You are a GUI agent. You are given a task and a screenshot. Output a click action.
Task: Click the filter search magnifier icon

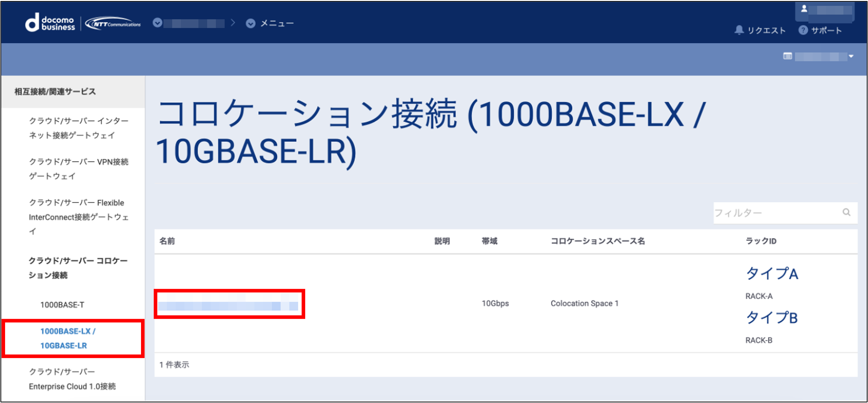point(846,212)
